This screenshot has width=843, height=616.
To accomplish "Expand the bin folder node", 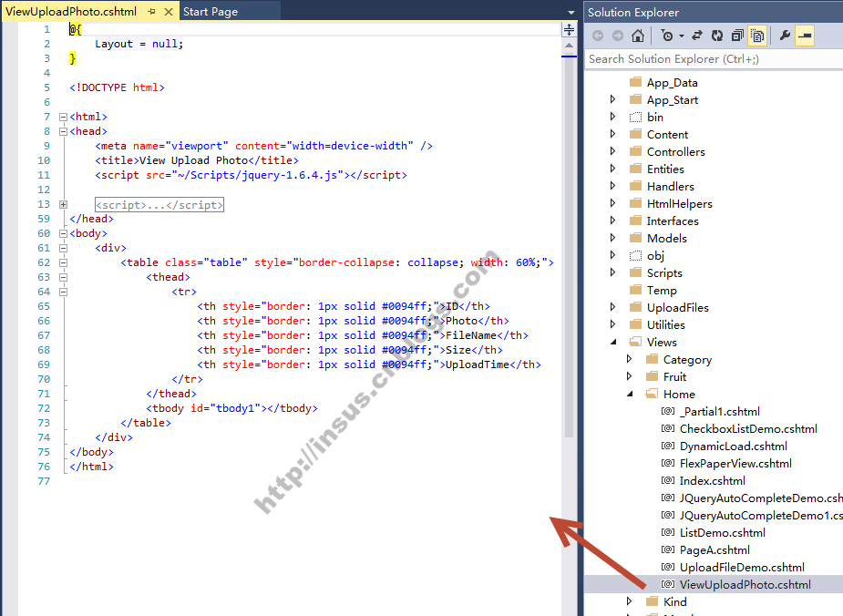I will tap(613, 116).
